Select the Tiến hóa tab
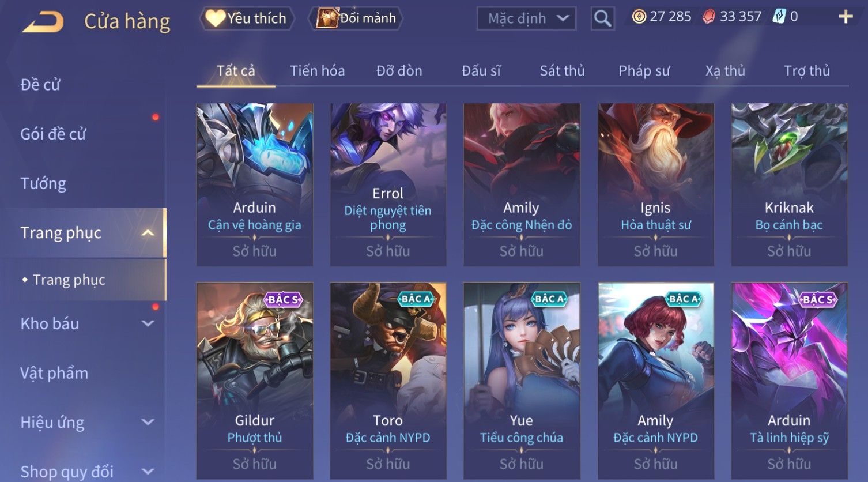The height and width of the screenshot is (482, 868). pyautogui.click(x=318, y=71)
